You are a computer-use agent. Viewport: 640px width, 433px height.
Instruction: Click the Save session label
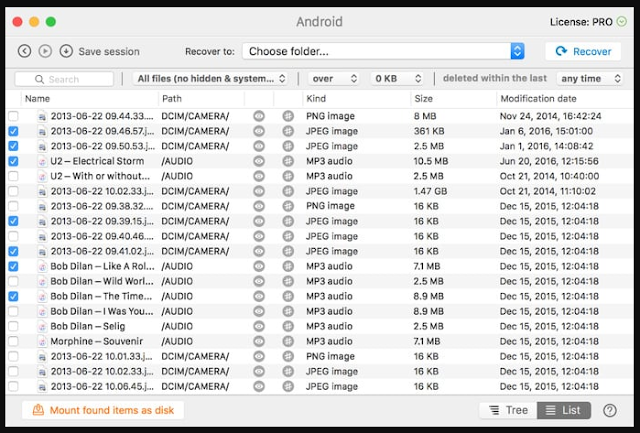point(109,52)
